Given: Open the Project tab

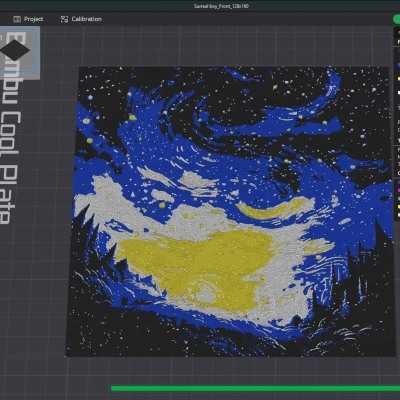Looking at the screenshot, I should point(28,19).
